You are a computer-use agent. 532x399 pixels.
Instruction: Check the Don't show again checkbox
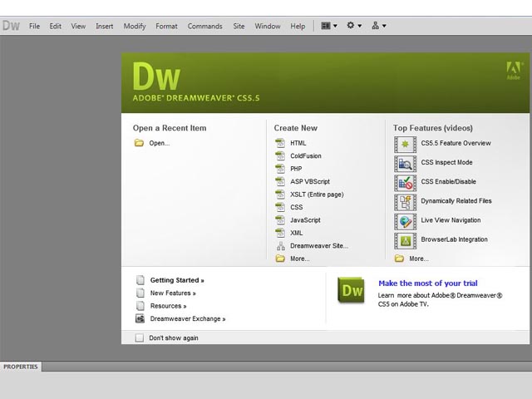tap(140, 338)
